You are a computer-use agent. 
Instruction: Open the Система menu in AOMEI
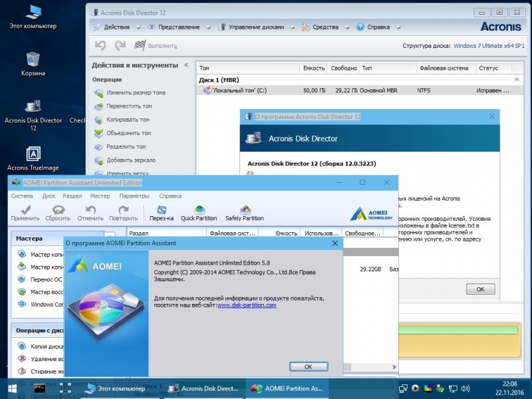(22, 196)
